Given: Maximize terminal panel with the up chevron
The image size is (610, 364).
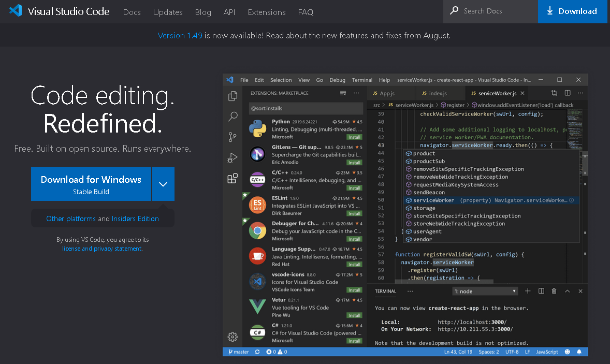Looking at the screenshot, I should tap(567, 291).
